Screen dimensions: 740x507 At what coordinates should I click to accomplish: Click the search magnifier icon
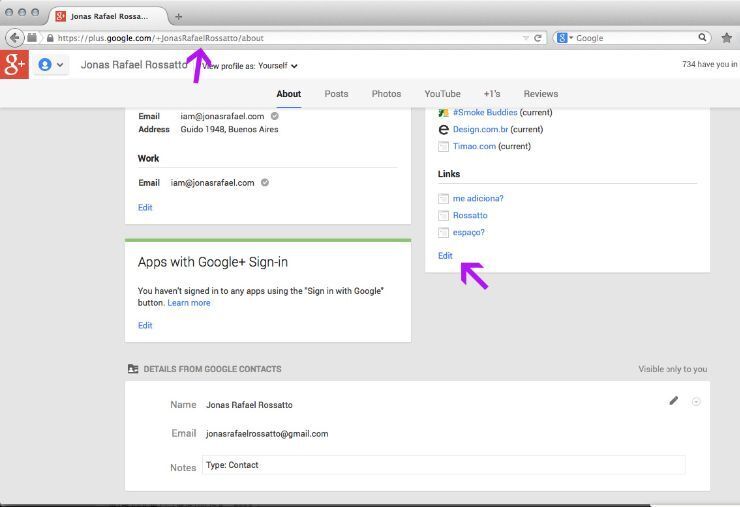click(x=703, y=38)
